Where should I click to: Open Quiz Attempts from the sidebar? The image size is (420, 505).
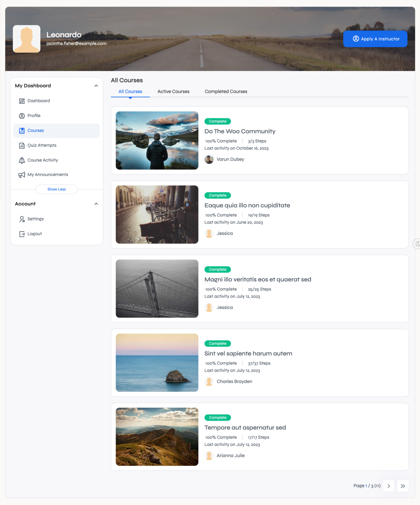pyautogui.click(x=22, y=145)
